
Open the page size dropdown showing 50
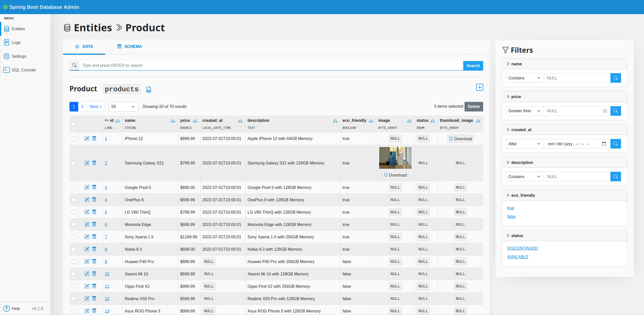point(123,106)
